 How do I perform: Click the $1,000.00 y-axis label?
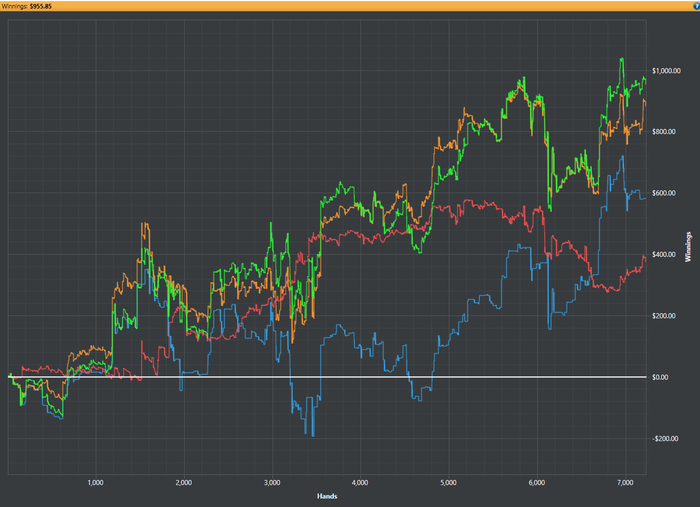pos(666,71)
